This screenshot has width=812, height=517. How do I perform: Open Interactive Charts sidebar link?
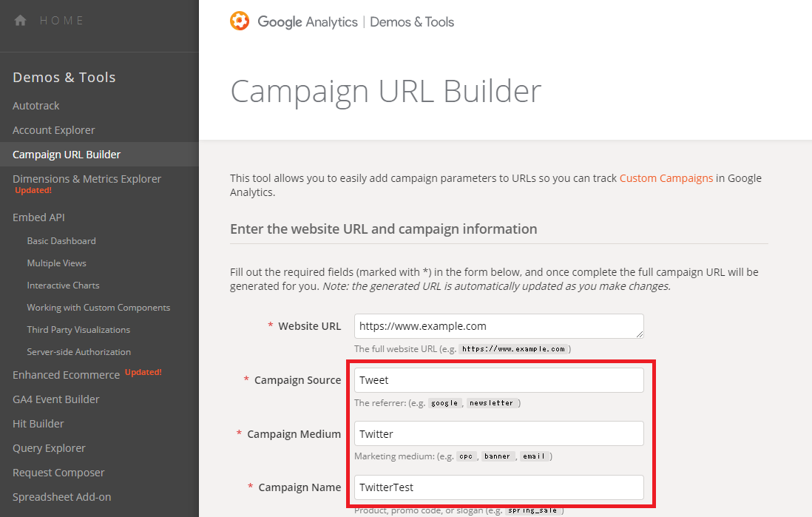click(x=63, y=285)
